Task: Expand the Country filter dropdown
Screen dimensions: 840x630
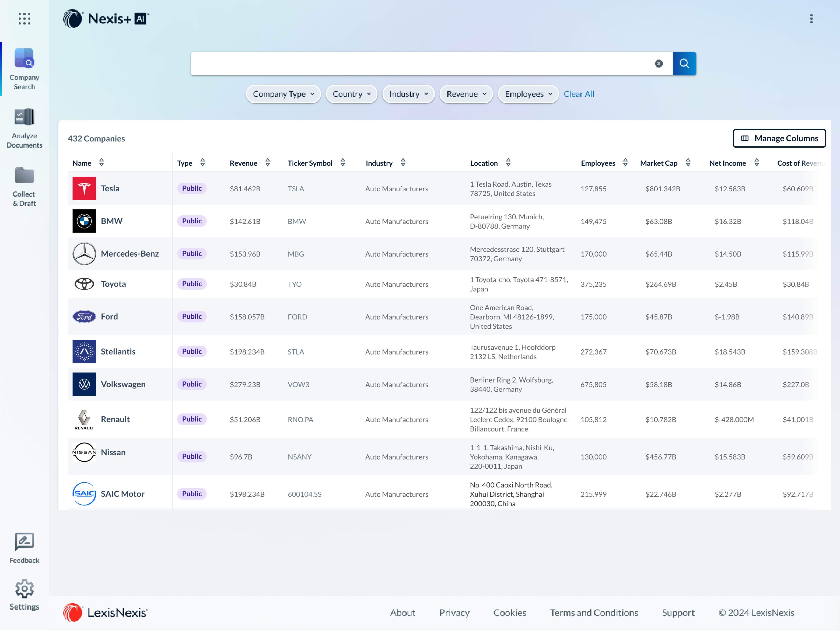Action: (351, 94)
